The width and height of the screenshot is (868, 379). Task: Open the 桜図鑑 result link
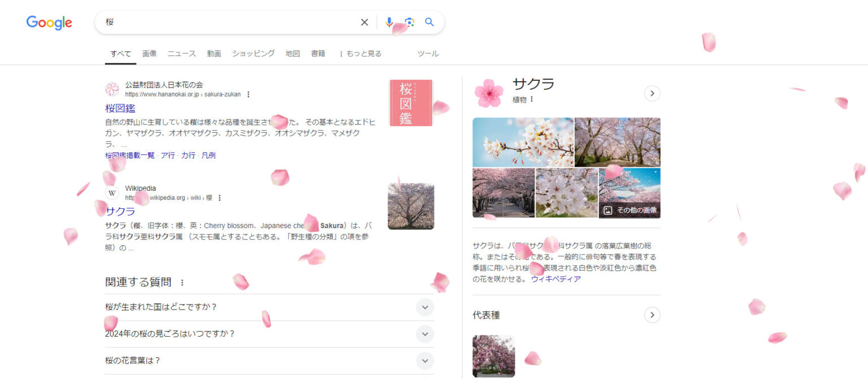point(120,108)
